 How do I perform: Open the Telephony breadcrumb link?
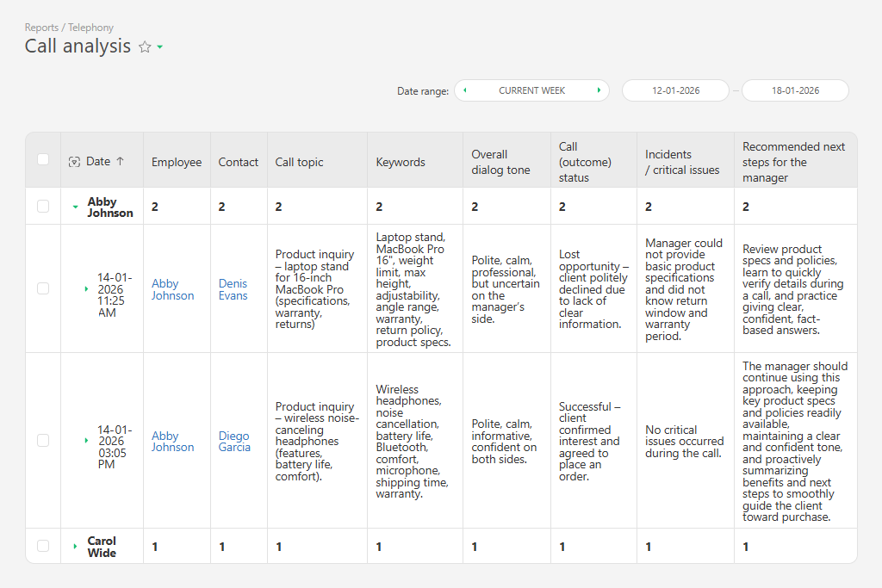91,28
